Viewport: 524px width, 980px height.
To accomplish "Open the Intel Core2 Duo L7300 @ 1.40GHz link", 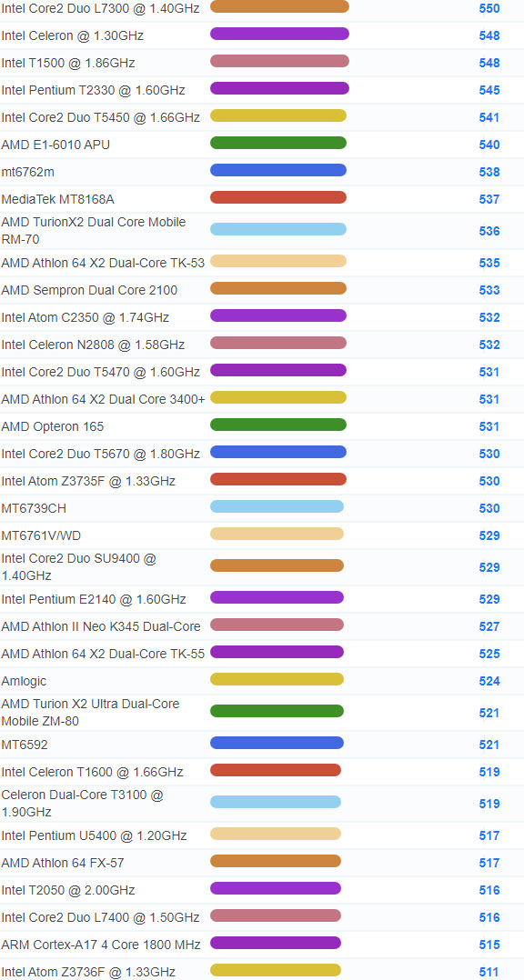I will pos(100,9).
